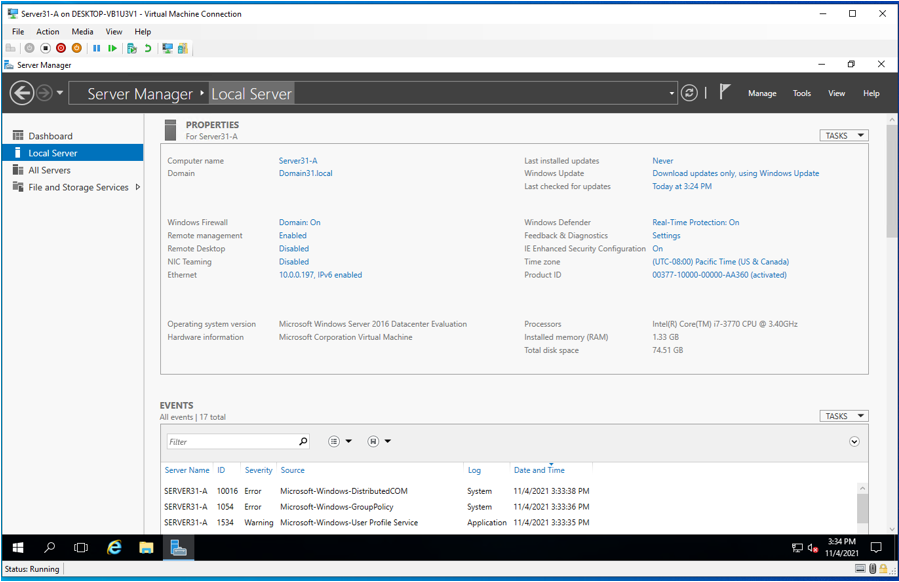Click the Product ID activated link
Image resolution: width=899 pixels, height=582 pixels.
pyautogui.click(x=719, y=275)
